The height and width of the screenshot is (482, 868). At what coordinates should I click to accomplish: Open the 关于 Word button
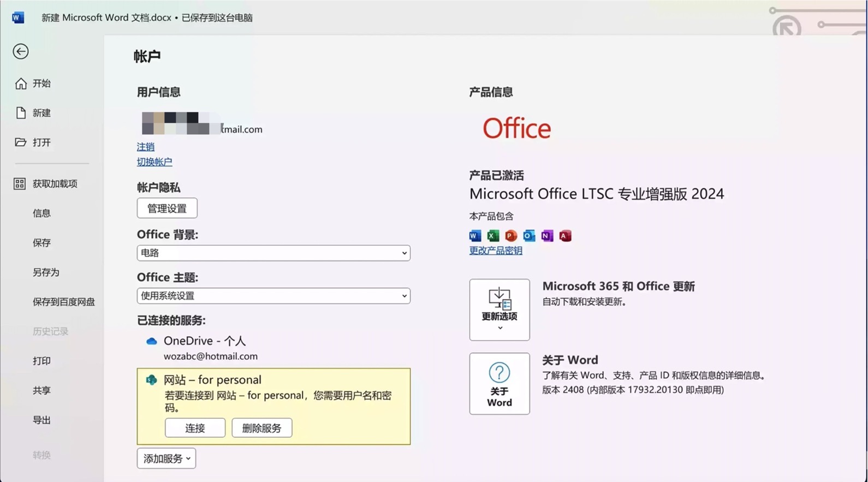click(x=500, y=384)
